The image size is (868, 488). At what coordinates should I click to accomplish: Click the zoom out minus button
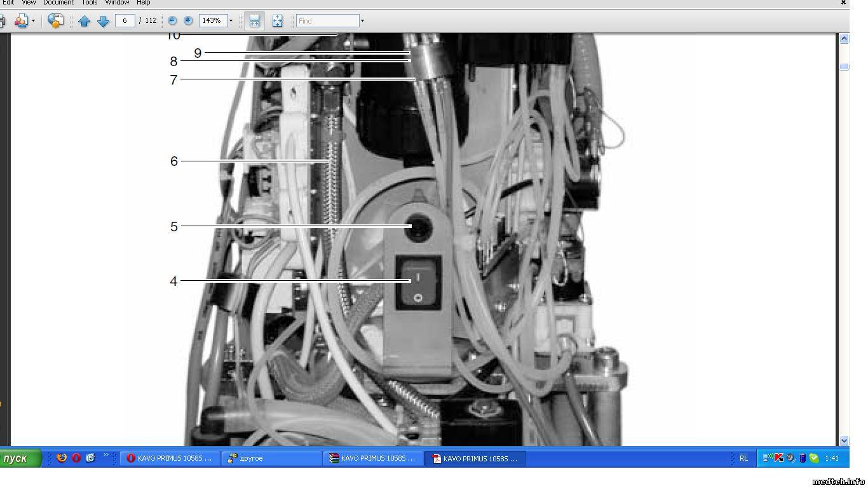(x=172, y=21)
